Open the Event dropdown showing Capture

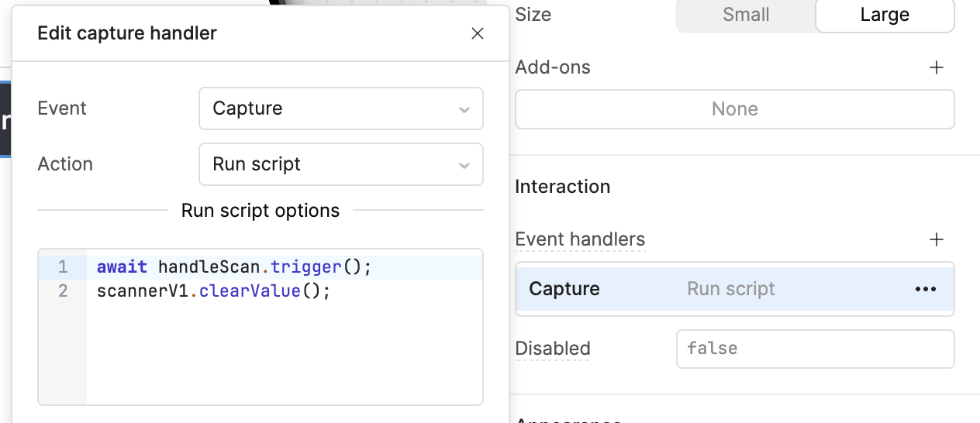(340, 108)
